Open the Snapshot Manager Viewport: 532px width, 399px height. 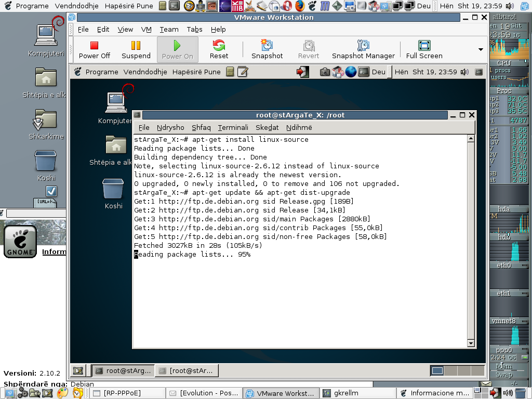(363, 50)
